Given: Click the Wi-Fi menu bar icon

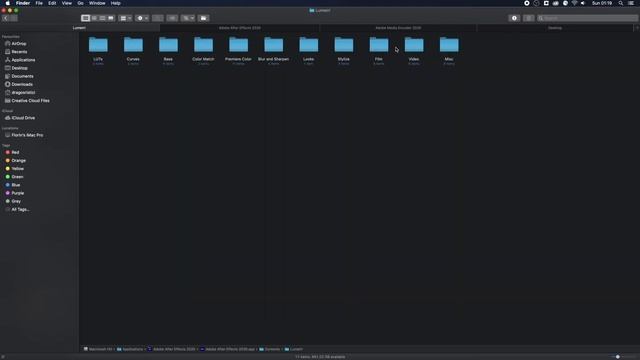Looking at the screenshot, I should pos(574,3).
